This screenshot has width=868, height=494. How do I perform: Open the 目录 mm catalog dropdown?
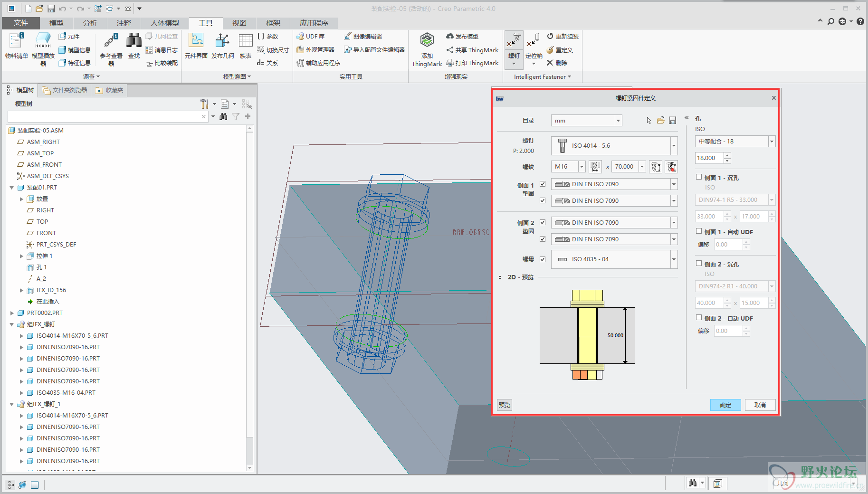(618, 121)
